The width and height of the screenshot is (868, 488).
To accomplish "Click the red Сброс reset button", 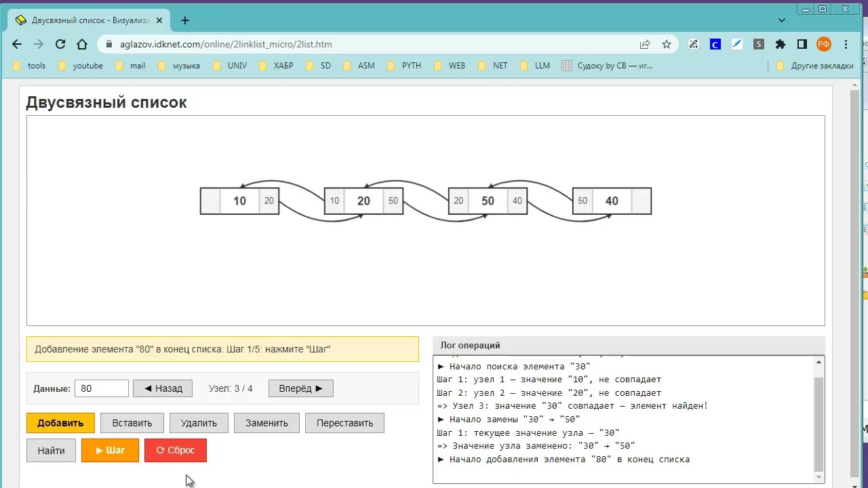I will click(176, 450).
